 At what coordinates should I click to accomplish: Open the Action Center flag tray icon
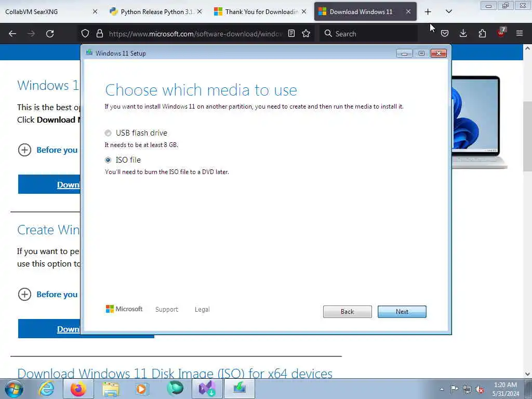click(x=454, y=389)
